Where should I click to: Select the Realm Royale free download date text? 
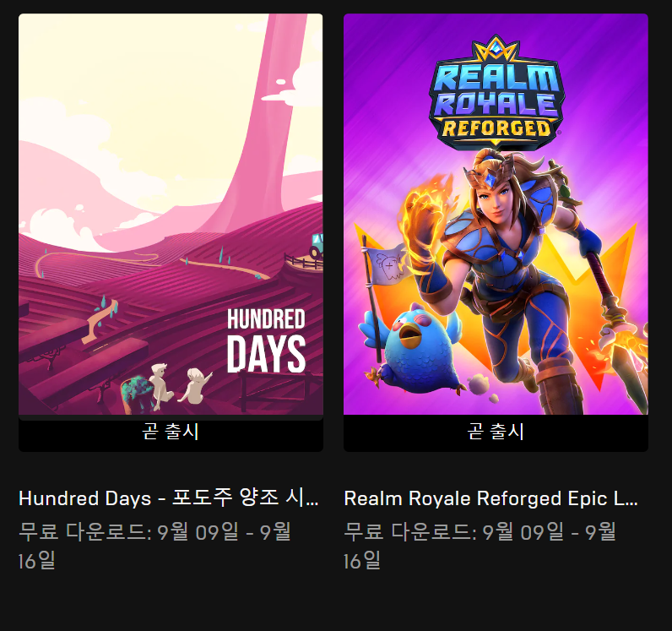pos(480,546)
